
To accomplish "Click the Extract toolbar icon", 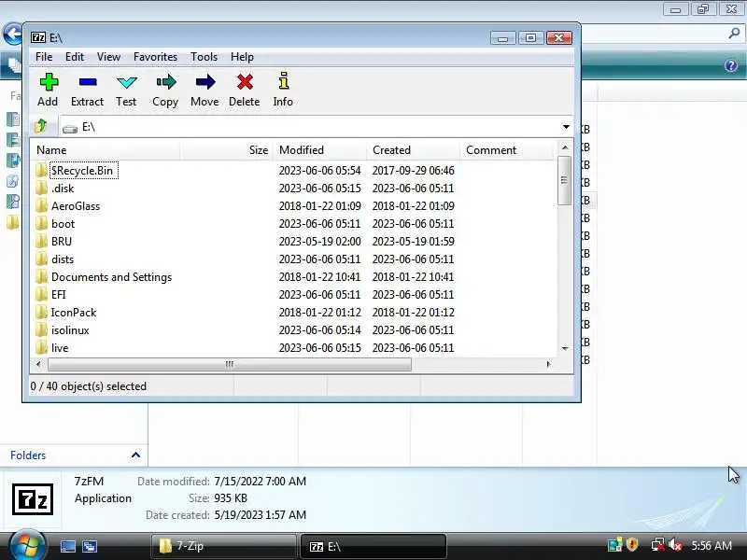I will [88, 82].
